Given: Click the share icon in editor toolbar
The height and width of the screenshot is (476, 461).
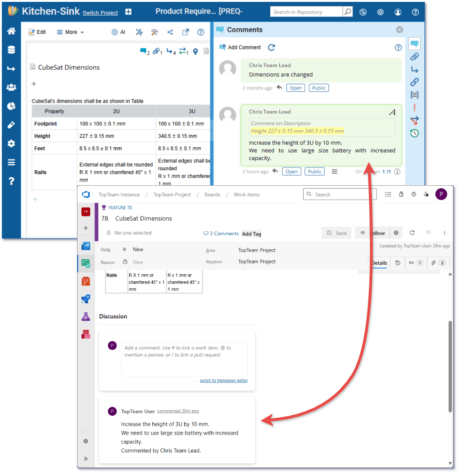Looking at the screenshot, I should pos(170,32).
